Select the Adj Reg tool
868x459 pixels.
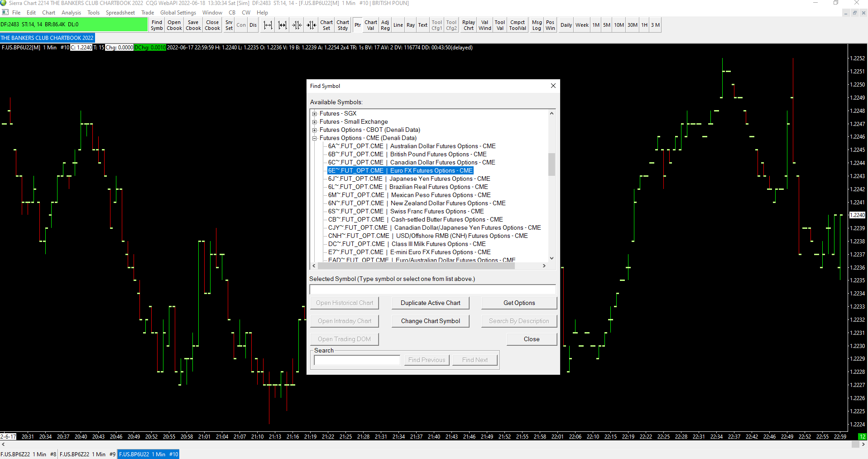coord(385,25)
